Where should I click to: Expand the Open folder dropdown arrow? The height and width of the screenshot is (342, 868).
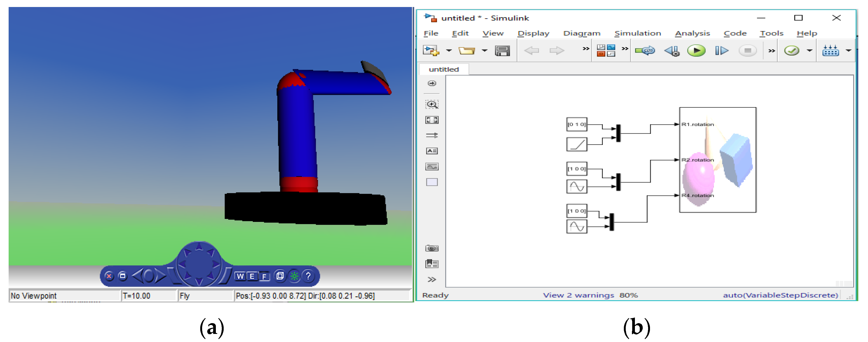(x=485, y=51)
